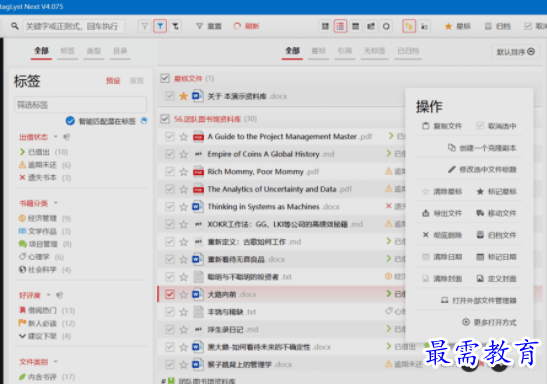Check the box for Thinking in Systems row

click(x=170, y=207)
